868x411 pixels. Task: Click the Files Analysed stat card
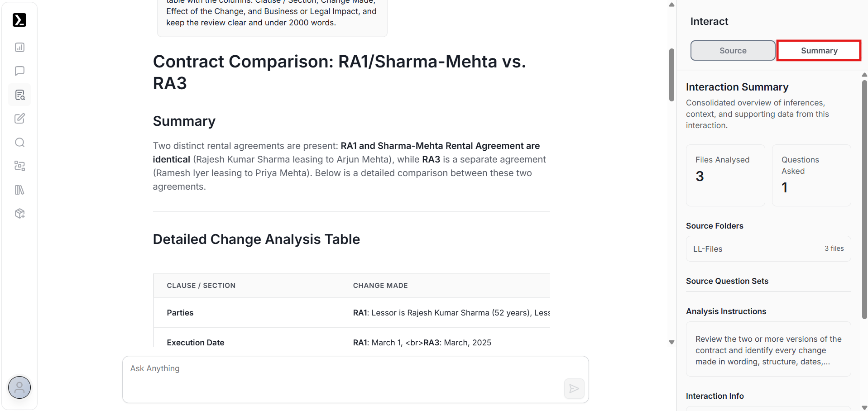(x=725, y=175)
